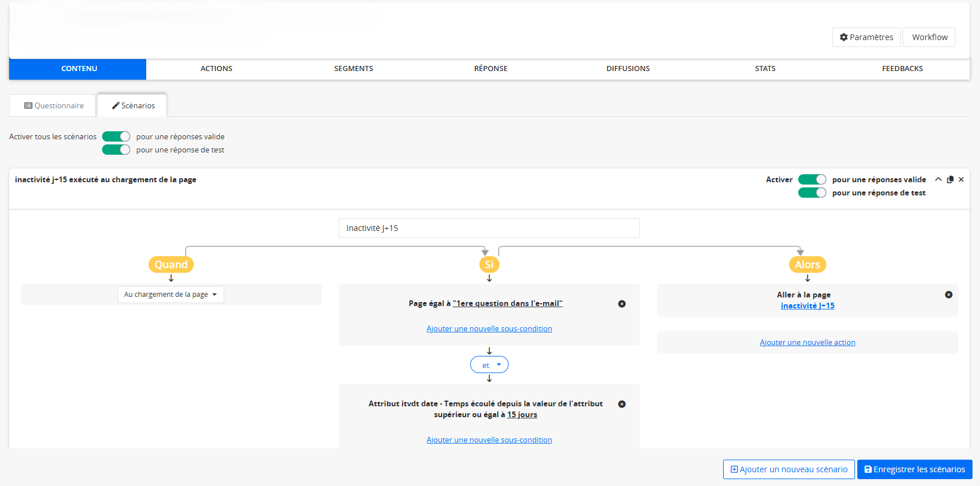Click 'Enregistrer les scénarios' button
Screen dimensions: 980x486
click(x=915, y=469)
